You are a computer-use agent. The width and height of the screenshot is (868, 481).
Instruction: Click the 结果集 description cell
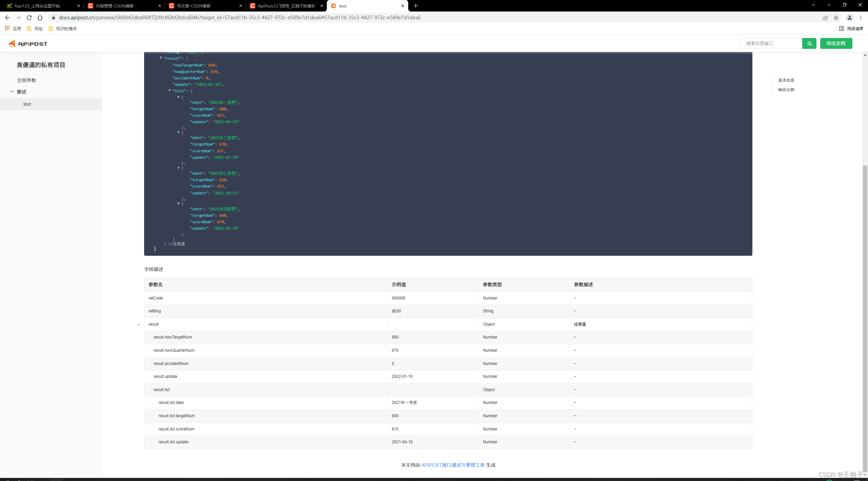[x=661, y=324]
